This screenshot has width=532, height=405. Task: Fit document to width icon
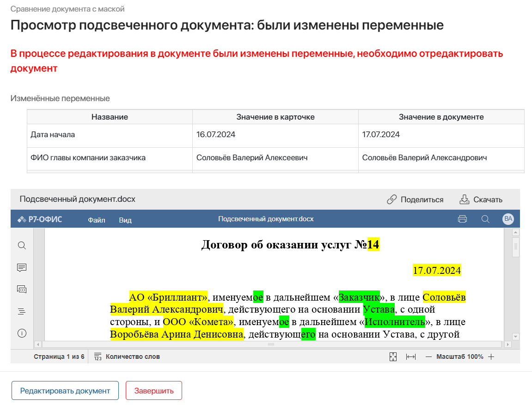(x=411, y=357)
